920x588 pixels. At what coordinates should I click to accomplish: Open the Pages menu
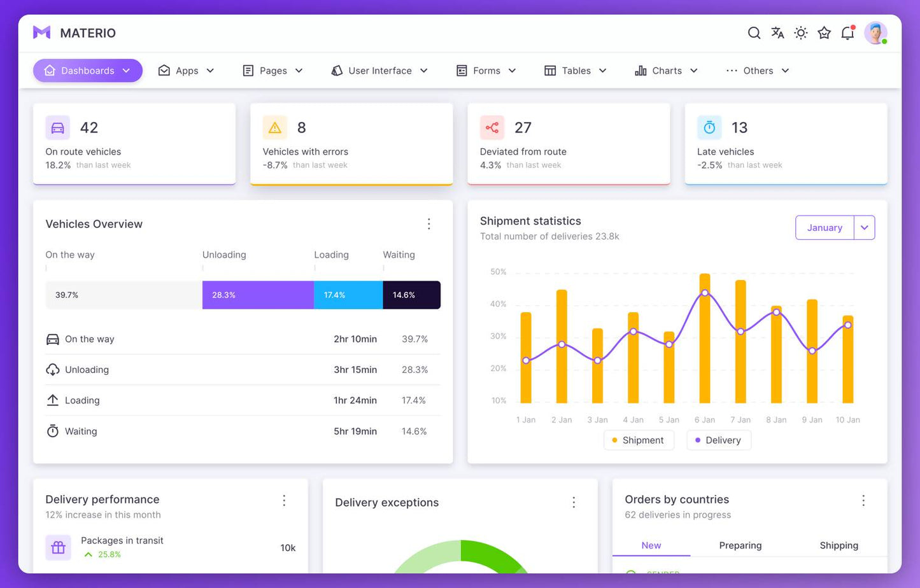click(x=272, y=71)
